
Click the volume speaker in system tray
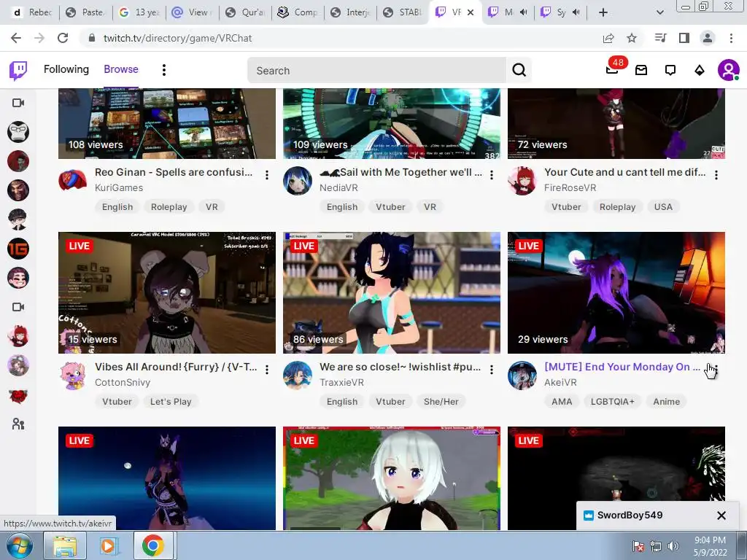[673, 545]
